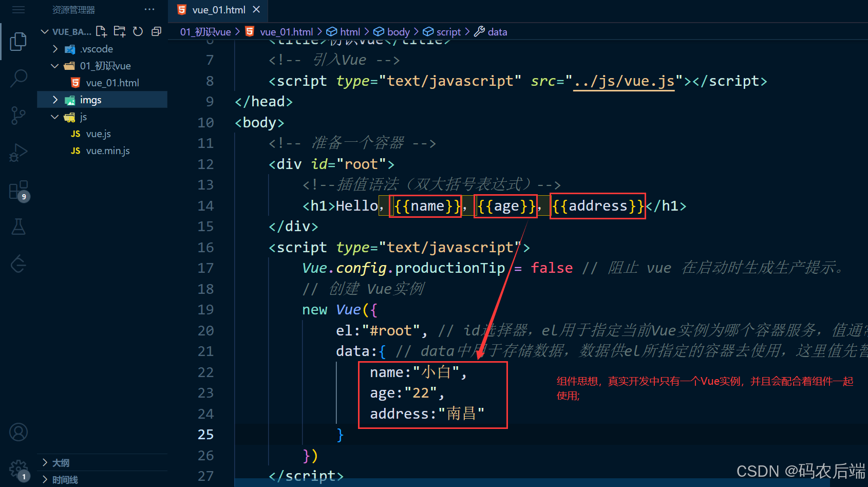The width and height of the screenshot is (868, 487).
Task: Click the New Folder icon in explorer header
Action: (x=120, y=31)
